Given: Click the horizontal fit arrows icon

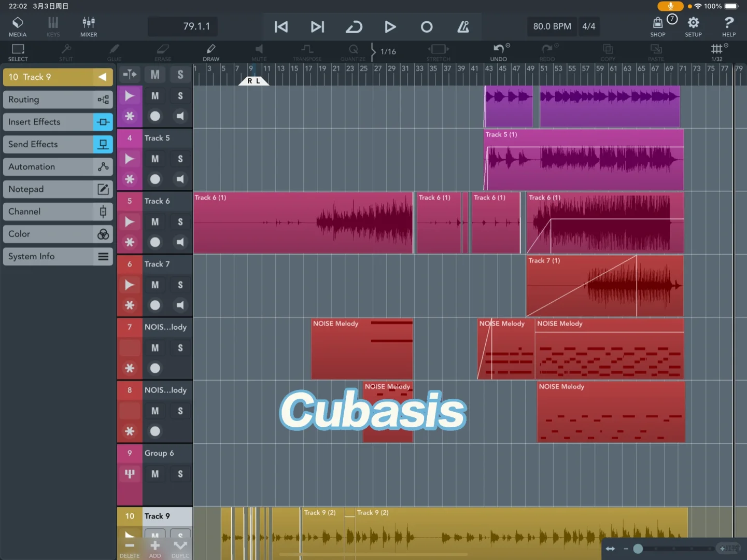Looking at the screenshot, I should (610, 549).
